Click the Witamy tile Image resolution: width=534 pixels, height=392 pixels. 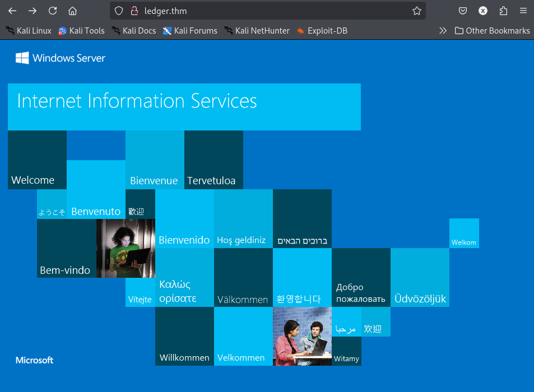click(x=346, y=351)
